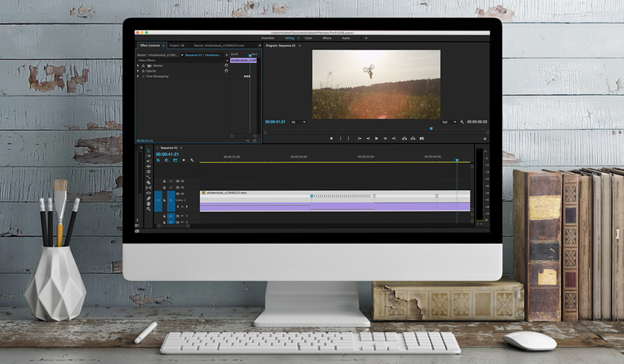This screenshot has width=624, height=364.
Task: Expand the Motion effect properties
Action: point(137,65)
